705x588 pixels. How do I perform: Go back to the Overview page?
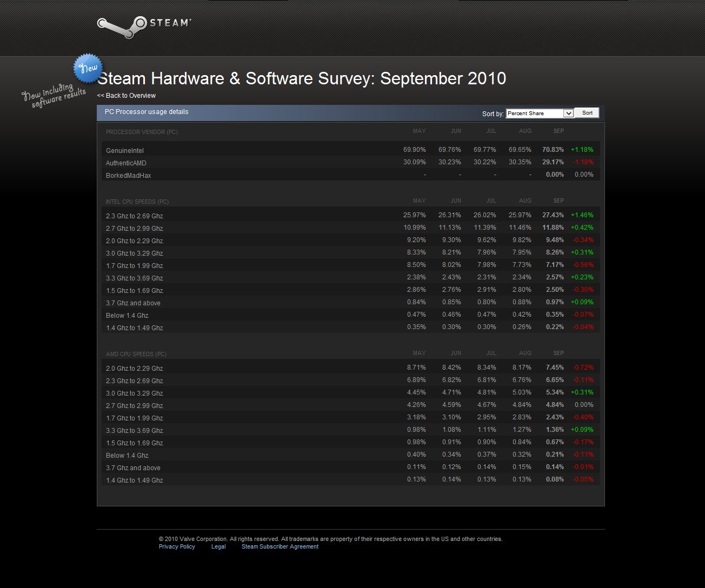click(x=127, y=96)
